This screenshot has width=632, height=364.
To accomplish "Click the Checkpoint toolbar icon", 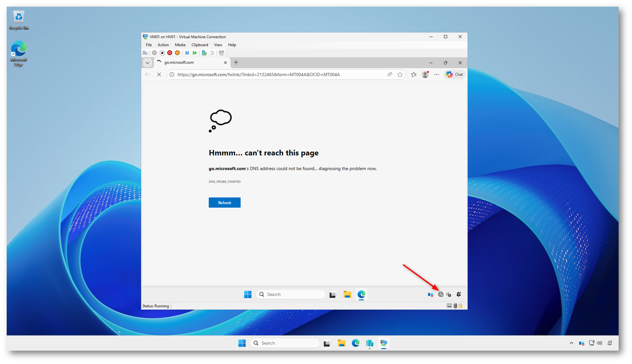I will [204, 53].
